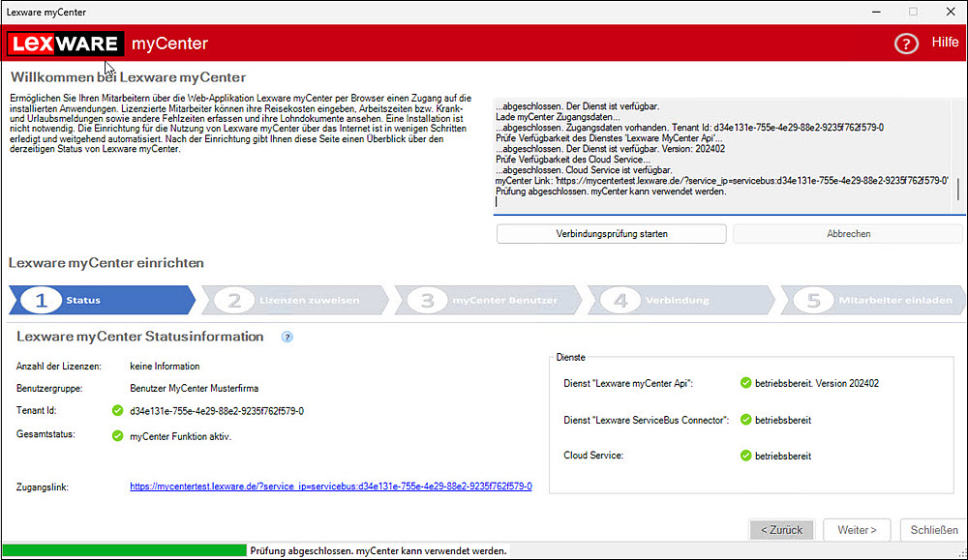
Task: Click Schließen to close the wizard
Action: [x=933, y=530]
